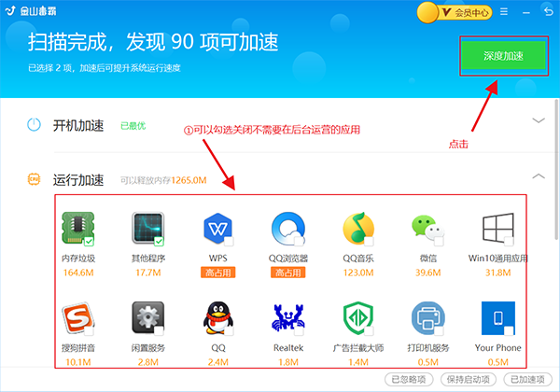Select the 广告拦截大师 shield icon

(358, 318)
